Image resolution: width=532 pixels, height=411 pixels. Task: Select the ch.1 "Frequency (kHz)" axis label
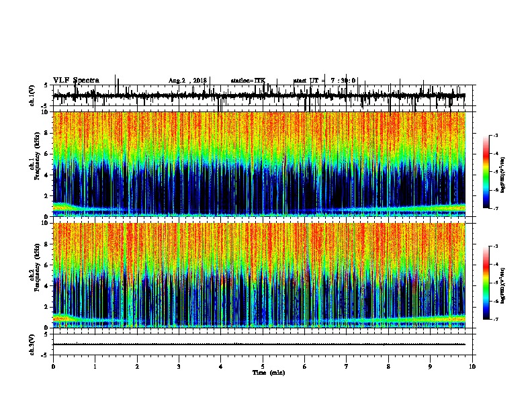pos(37,156)
